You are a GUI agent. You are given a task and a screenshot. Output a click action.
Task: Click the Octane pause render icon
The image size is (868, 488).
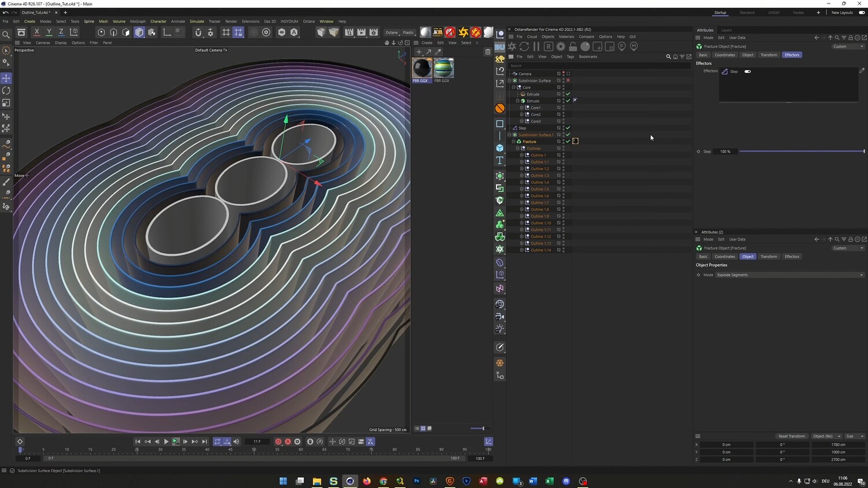tap(536, 46)
